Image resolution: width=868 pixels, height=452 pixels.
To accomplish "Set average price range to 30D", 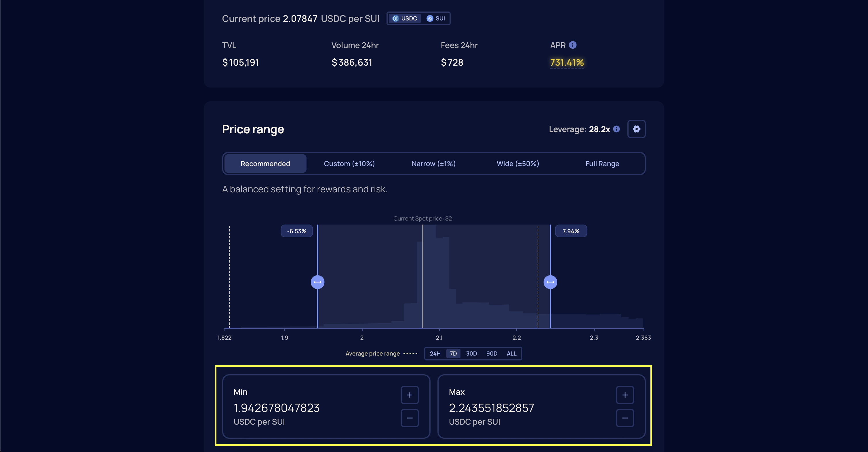I will (x=471, y=354).
